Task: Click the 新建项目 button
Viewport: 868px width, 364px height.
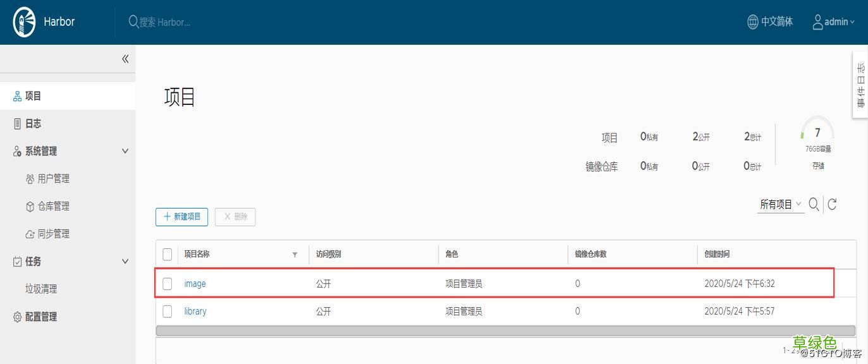Action: tap(182, 217)
